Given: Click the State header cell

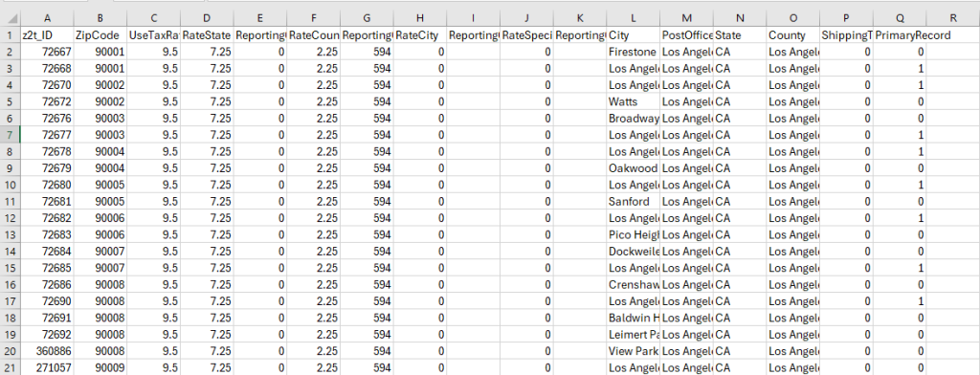Looking at the screenshot, I should [x=740, y=35].
